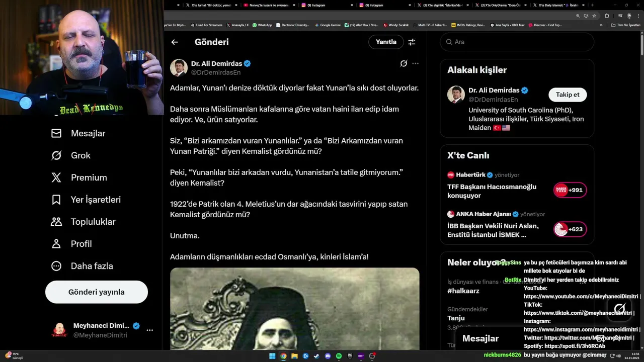
Task: Open Discord from the taskbar
Action: [x=328, y=356]
